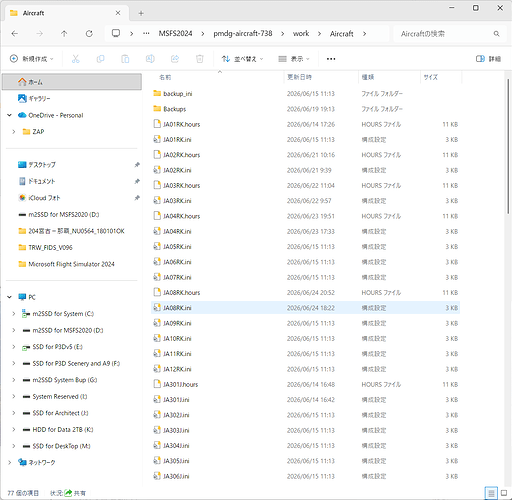
Task: Click the Share icon in toolbar
Action: (x=175, y=59)
